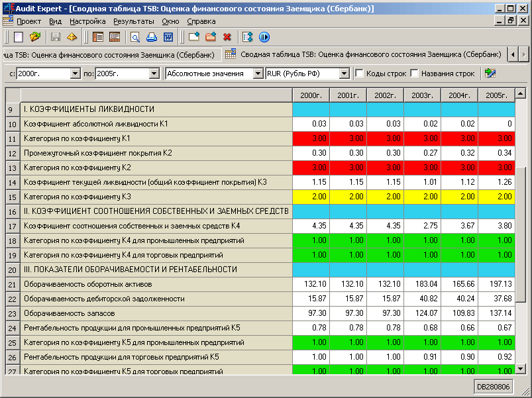Export the table to Word
The width and height of the screenshot is (532, 398).
click(168, 37)
